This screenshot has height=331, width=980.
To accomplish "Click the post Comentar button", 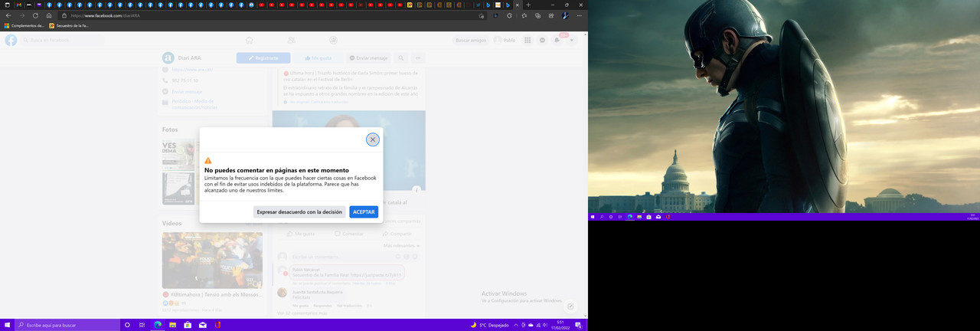I will pos(348,234).
